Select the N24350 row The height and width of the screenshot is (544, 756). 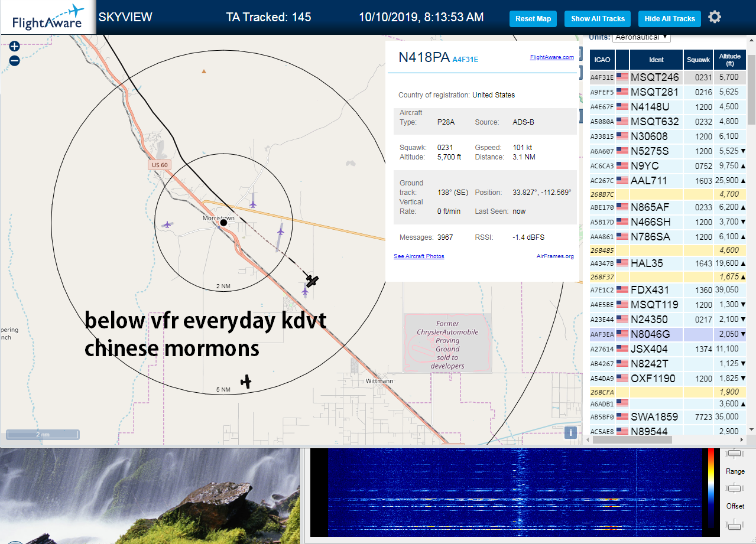click(668, 320)
